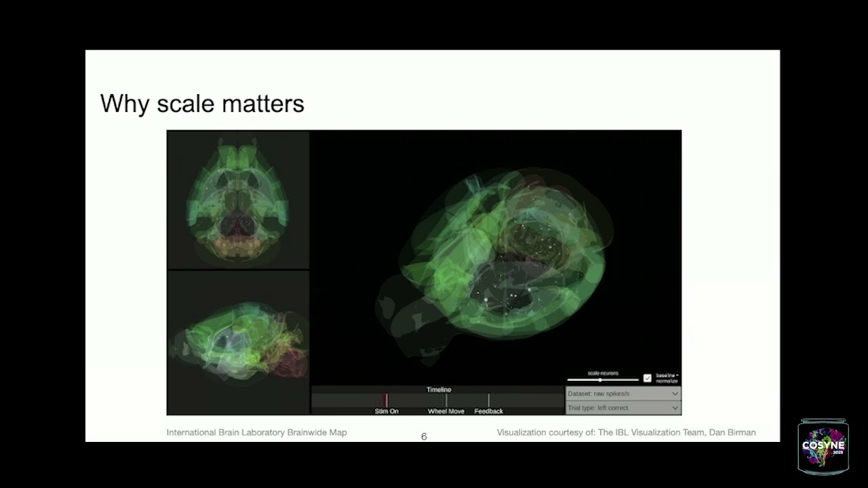Click the 'Timeline' label
868x488 pixels.
(x=439, y=390)
